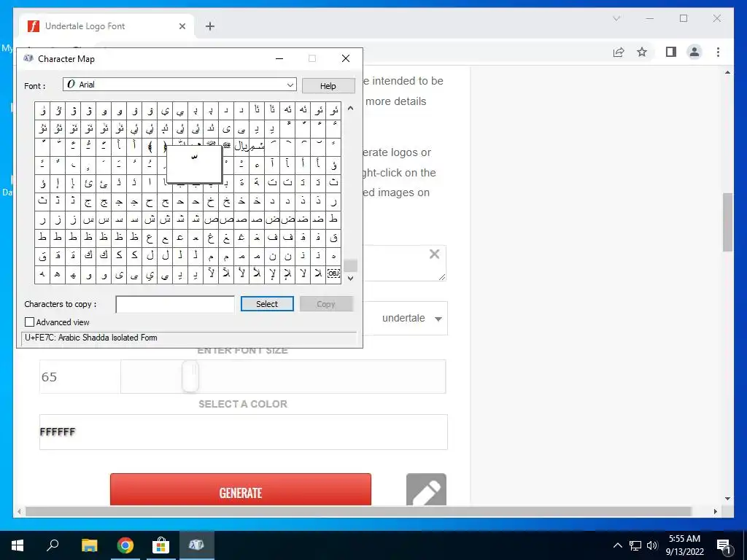Click the page scroll down arrow

[727, 499]
